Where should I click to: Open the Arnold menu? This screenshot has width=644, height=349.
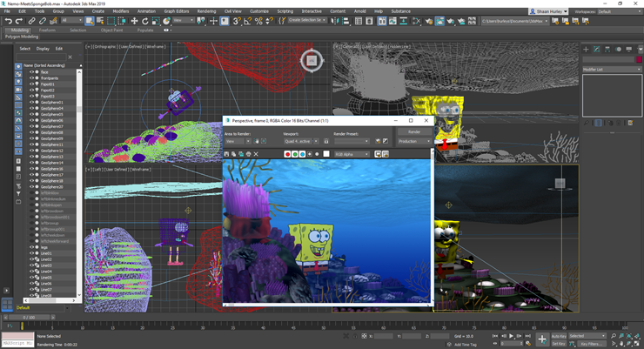(359, 11)
